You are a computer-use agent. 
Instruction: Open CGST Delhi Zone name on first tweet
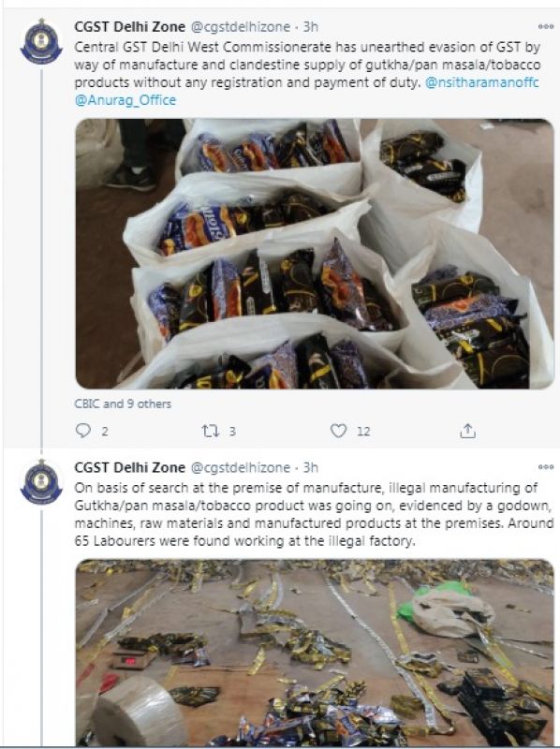pyautogui.click(x=129, y=27)
